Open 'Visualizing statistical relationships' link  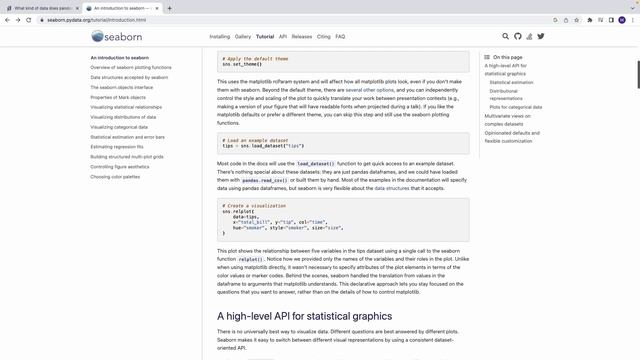point(126,107)
